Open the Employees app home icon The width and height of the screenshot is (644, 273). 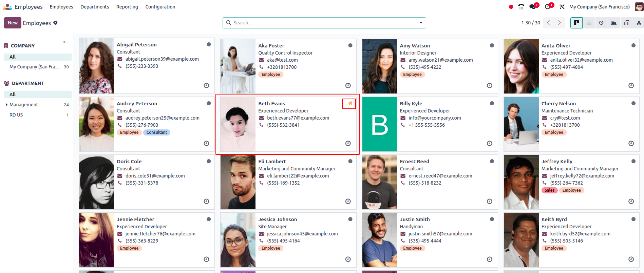coord(7,7)
